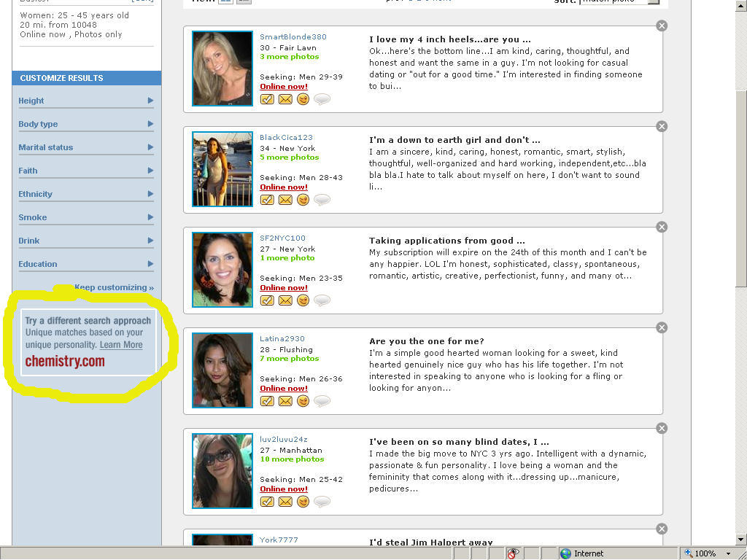Expand the Drink filter
Screen dimensions: 747x560
point(86,241)
